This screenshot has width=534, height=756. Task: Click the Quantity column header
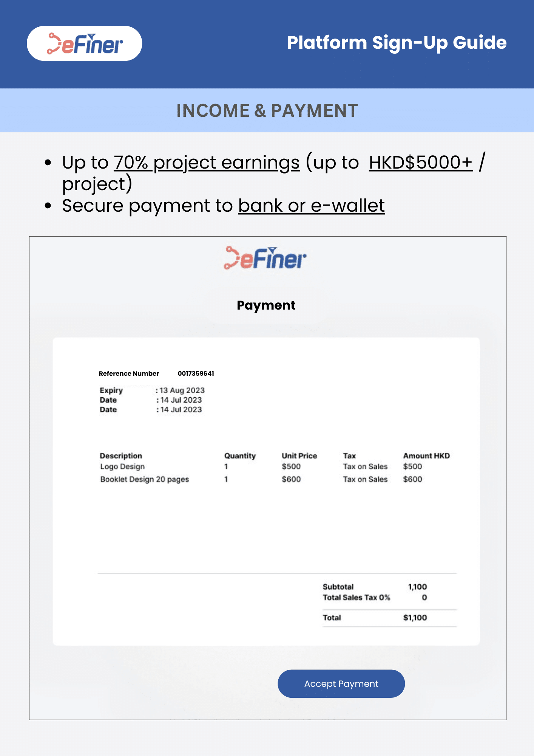click(240, 456)
